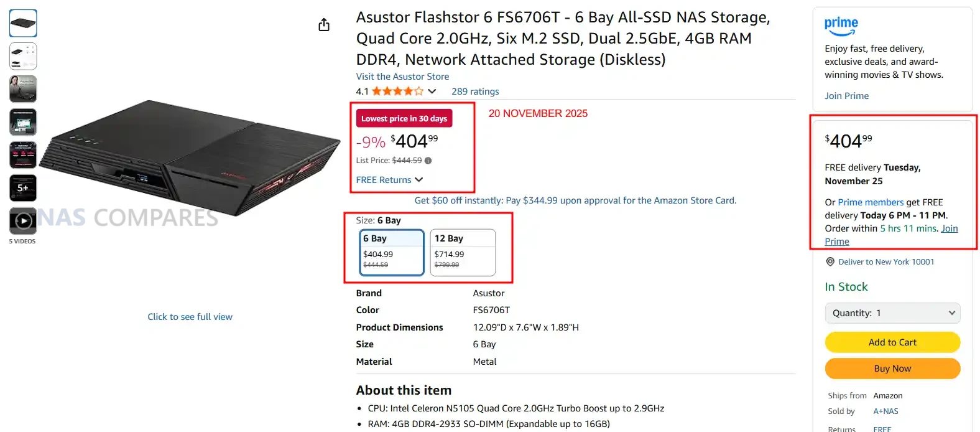Visit the Asustor Store link
This screenshot has height=432, width=980.
[402, 77]
